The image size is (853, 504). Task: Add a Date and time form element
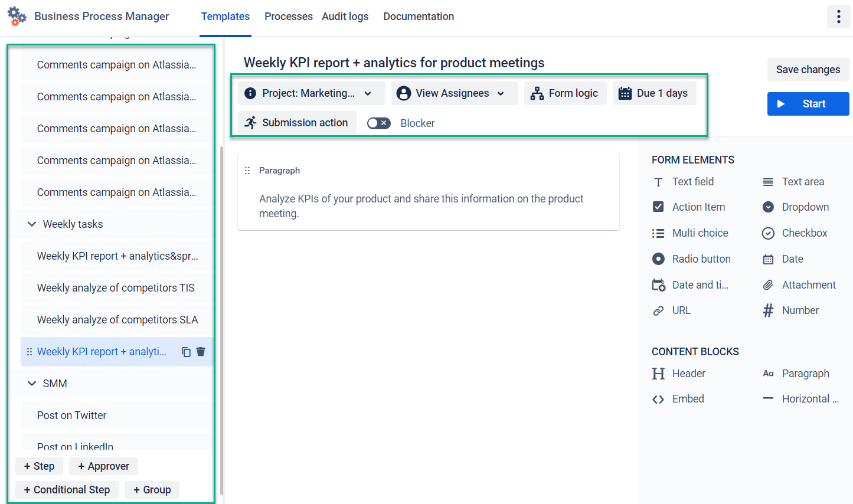point(691,285)
